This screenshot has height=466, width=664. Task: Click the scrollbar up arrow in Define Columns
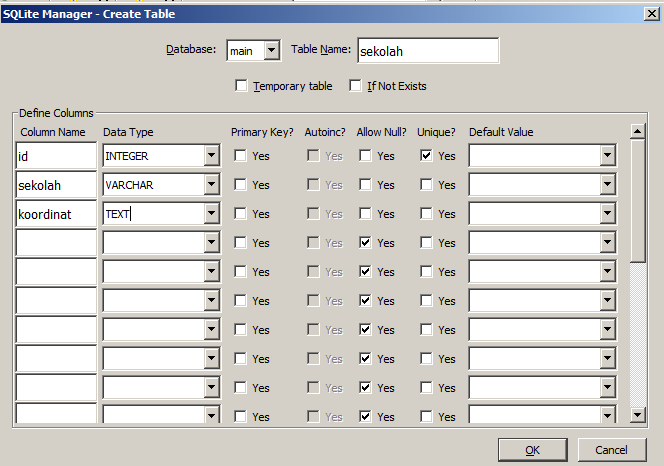point(637,131)
